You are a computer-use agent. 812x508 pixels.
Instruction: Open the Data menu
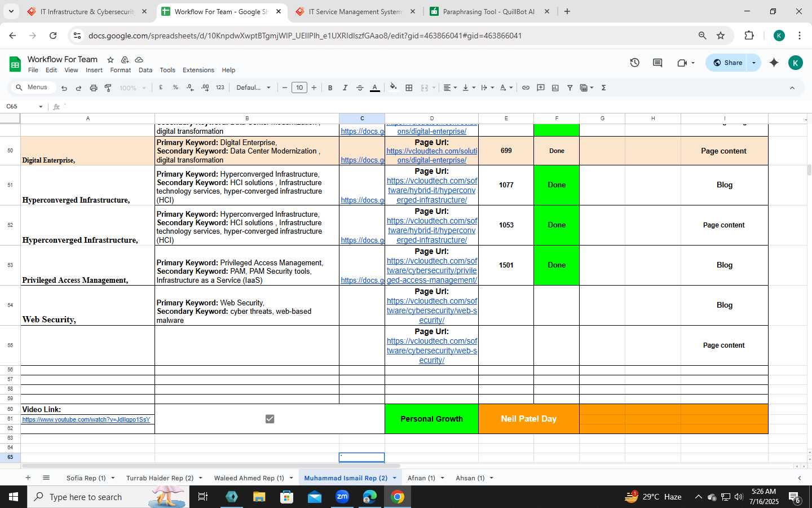coord(145,70)
